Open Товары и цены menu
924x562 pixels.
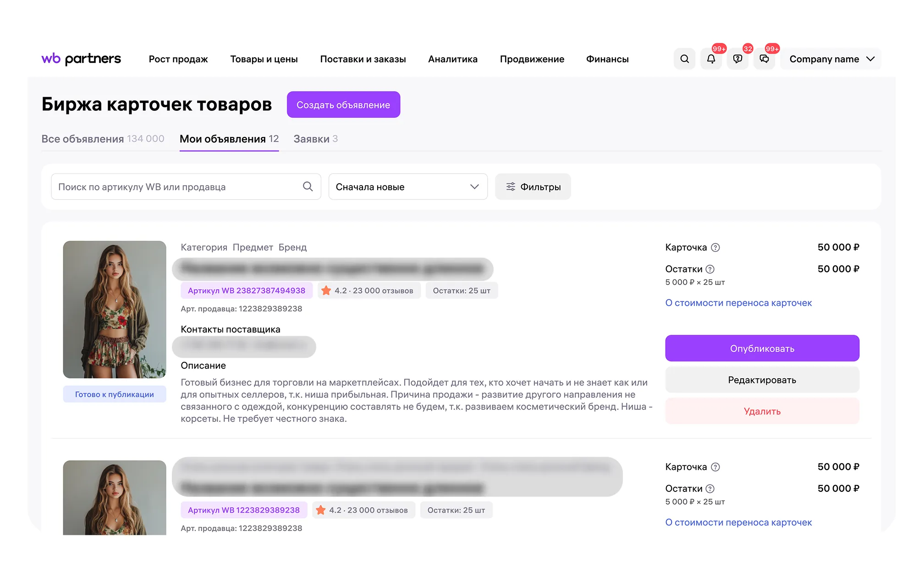(x=264, y=59)
